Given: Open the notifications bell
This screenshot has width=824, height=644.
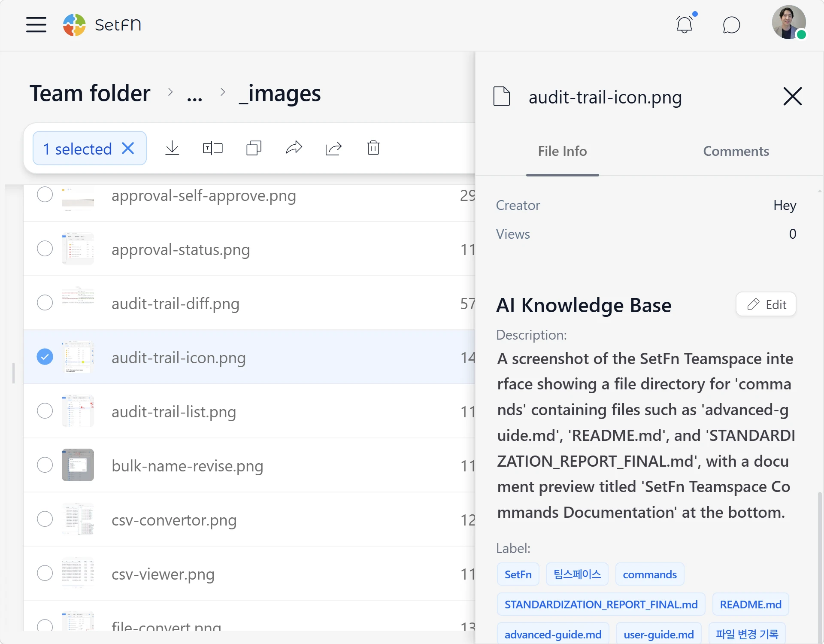Looking at the screenshot, I should tap(685, 24).
